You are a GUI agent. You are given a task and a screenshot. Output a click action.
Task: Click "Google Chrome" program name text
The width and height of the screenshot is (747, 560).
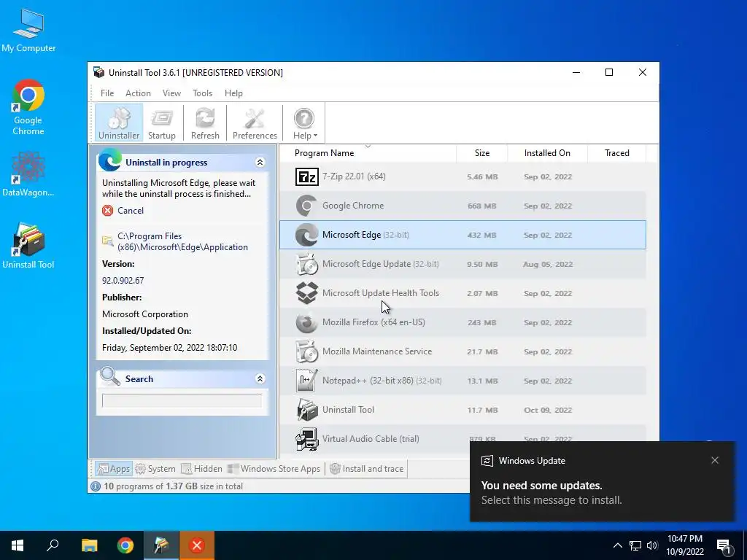point(353,206)
